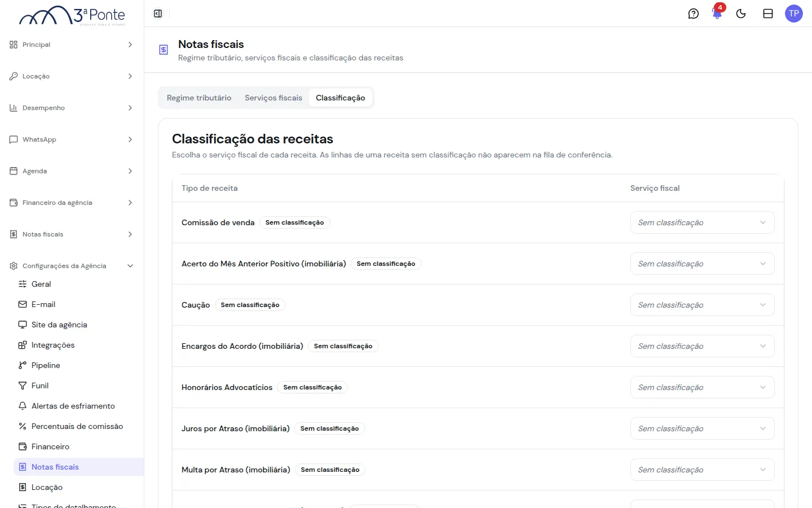
Task: Open dropdown for Juros por Atraso
Action: click(x=702, y=428)
